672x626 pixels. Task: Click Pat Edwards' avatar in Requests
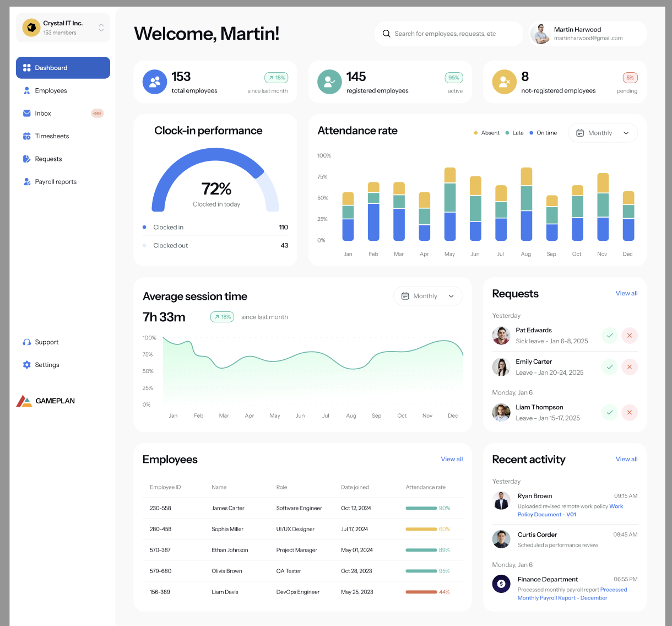click(501, 336)
